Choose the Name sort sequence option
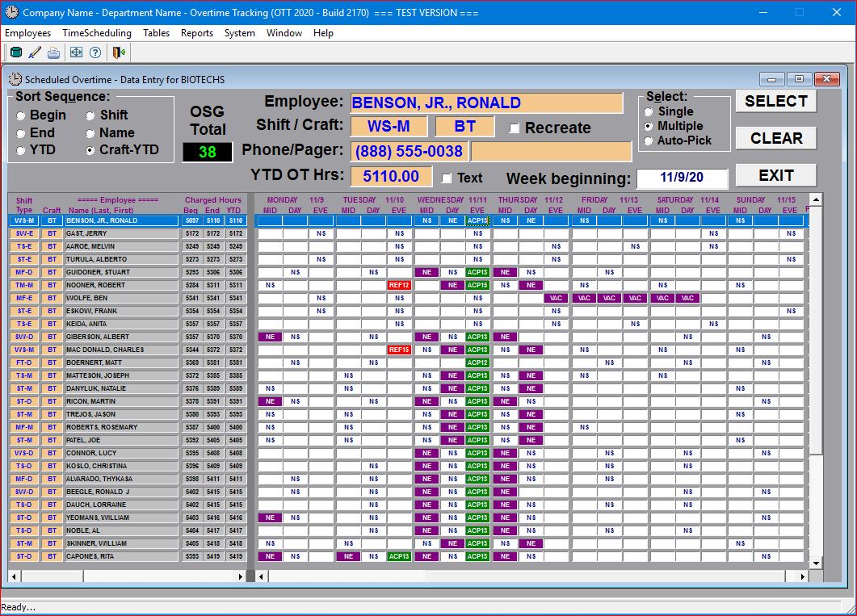The height and width of the screenshot is (616, 857). [90, 133]
